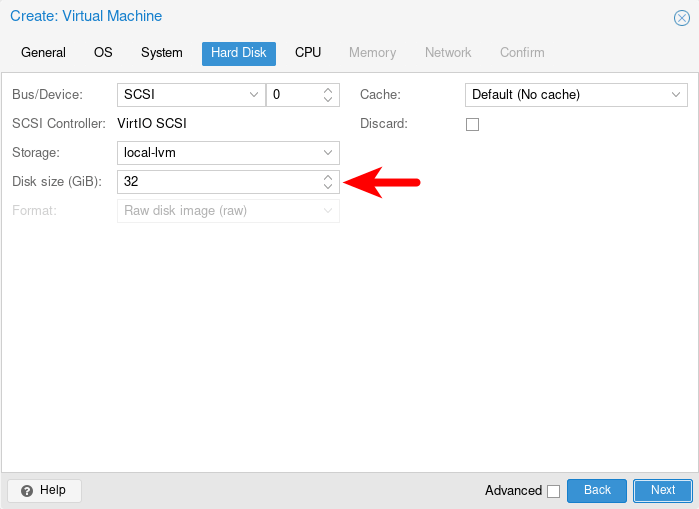This screenshot has width=699, height=509.
Task: Click the Next button
Action: pyautogui.click(x=663, y=491)
